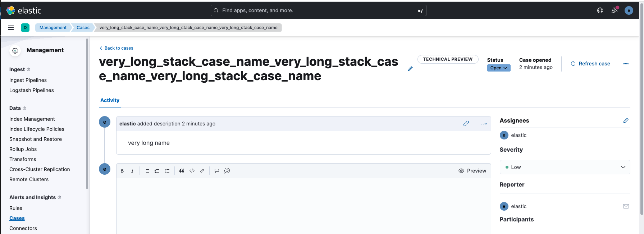644x234 pixels.
Task: Go back to cases link
Action: click(116, 48)
